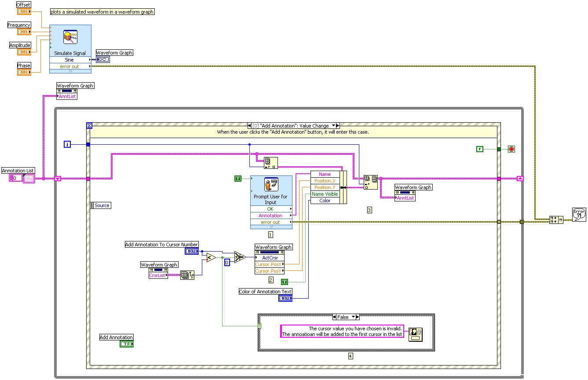Image resolution: width=588 pixels, height=380 pixels.
Task: Click AnntList property inside event case
Action: tap(405, 198)
